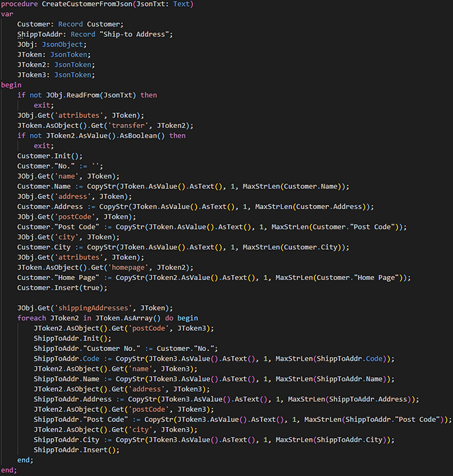
Task: Click the 'var' keyword
Action: click(x=7, y=14)
